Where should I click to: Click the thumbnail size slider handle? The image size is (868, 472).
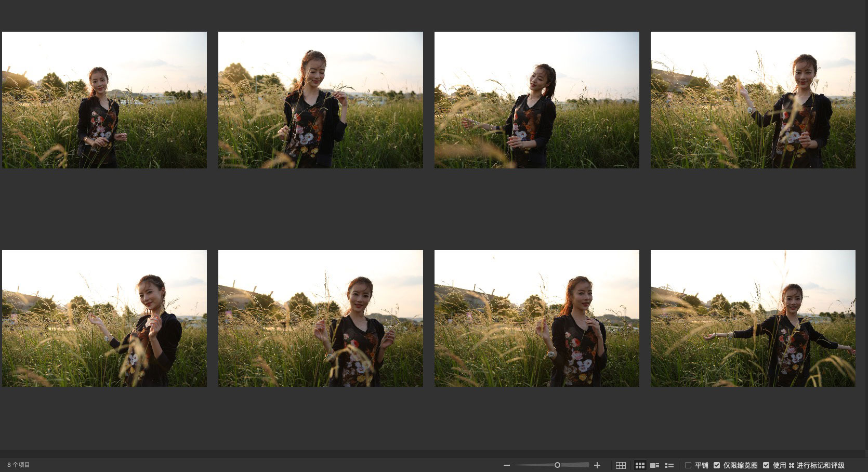[557, 465]
